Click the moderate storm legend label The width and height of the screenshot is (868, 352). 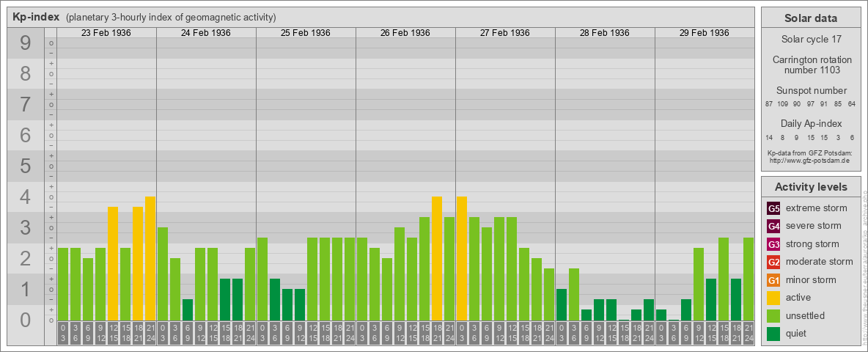[820, 262]
